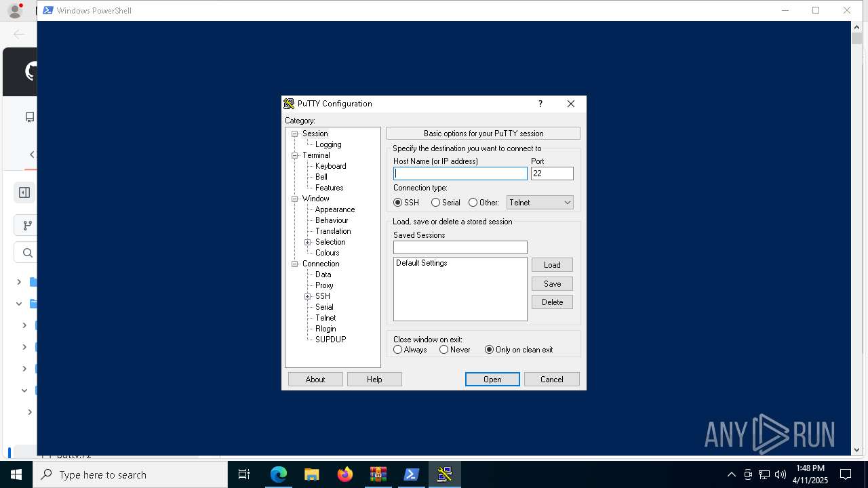The height and width of the screenshot is (488, 868).
Task: Click the search magnifier in background browser sidebar
Action: pos(28,253)
